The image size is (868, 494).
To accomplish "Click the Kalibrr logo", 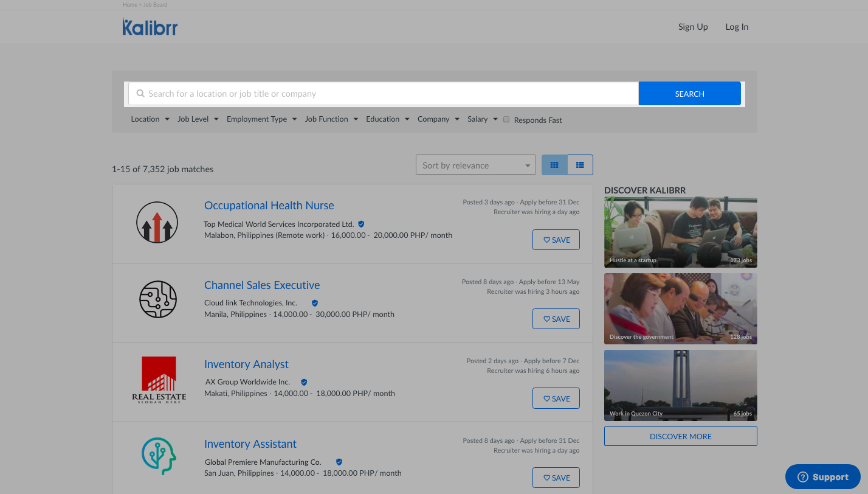I will pos(150,27).
